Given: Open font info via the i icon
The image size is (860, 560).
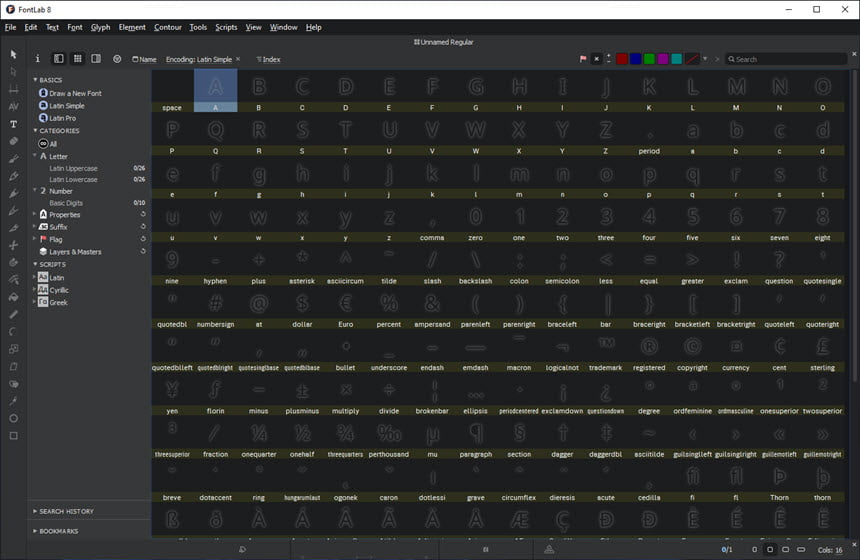Looking at the screenshot, I should tap(37, 59).
